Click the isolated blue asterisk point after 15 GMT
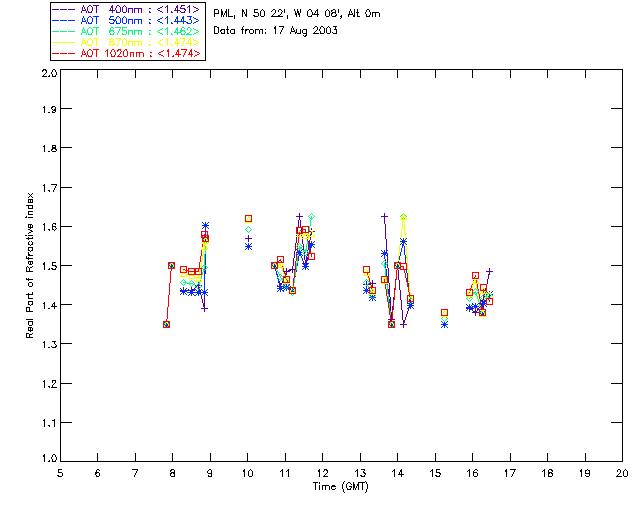 444,325
